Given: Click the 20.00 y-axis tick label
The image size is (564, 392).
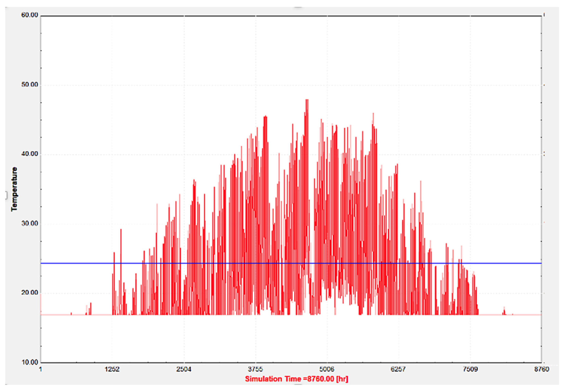Looking at the screenshot, I should [30, 293].
